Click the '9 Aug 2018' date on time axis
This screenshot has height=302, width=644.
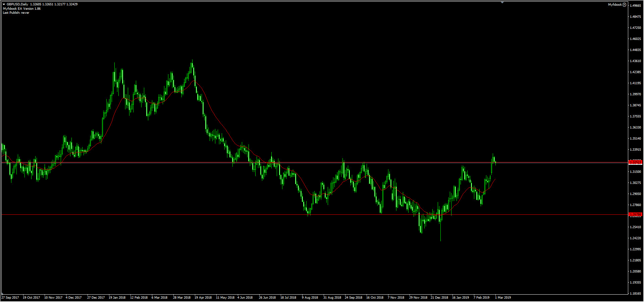pyautogui.click(x=310, y=298)
